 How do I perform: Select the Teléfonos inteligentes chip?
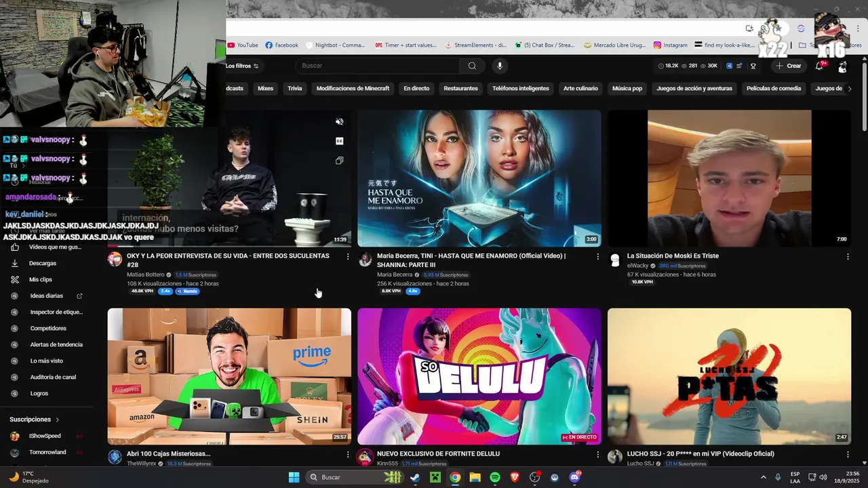point(521,88)
